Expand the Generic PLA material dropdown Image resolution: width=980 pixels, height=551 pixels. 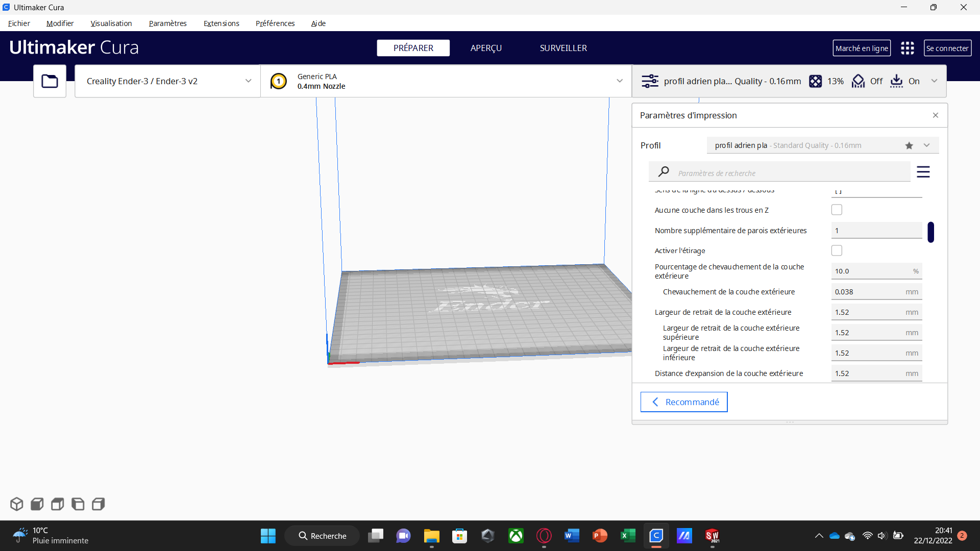pos(446,81)
